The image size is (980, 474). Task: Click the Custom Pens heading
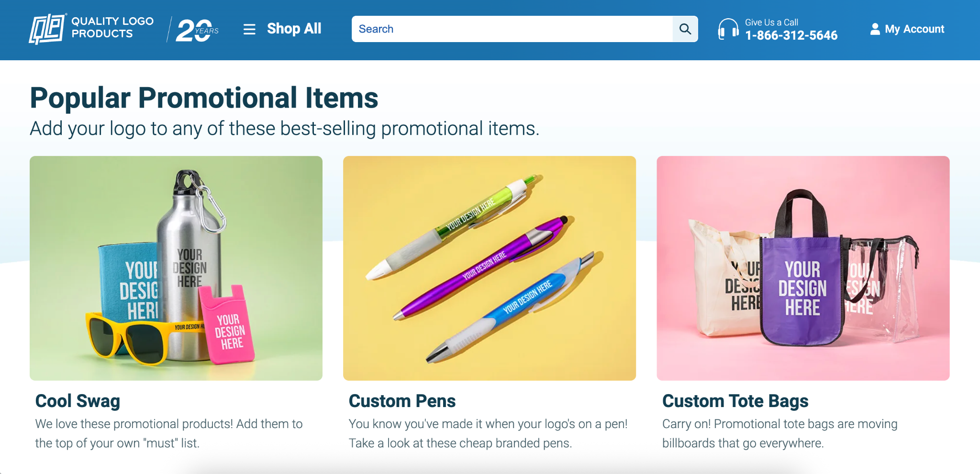coord(402,401)
